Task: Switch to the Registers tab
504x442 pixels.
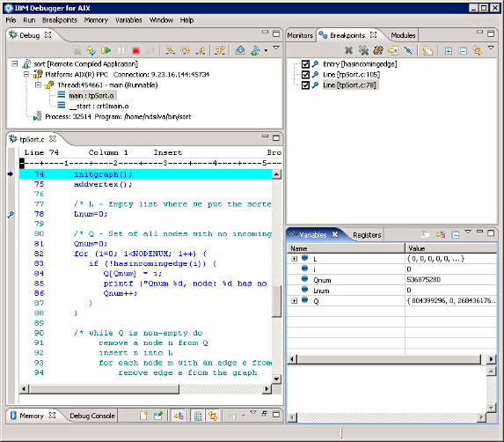Action: point(367,235)
